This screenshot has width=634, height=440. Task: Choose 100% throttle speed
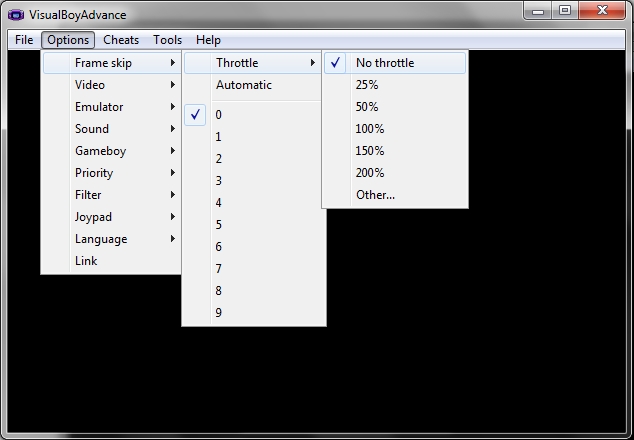[370, 129]
